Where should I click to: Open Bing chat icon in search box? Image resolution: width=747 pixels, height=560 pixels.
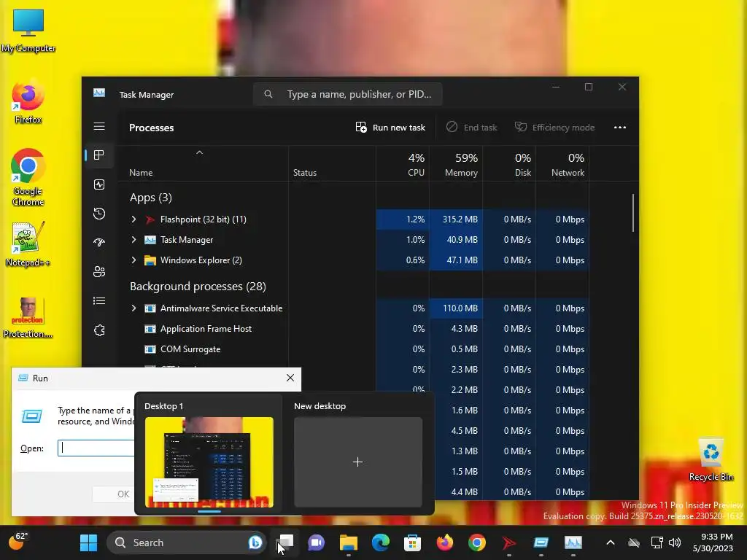click(x=255, y=542)
